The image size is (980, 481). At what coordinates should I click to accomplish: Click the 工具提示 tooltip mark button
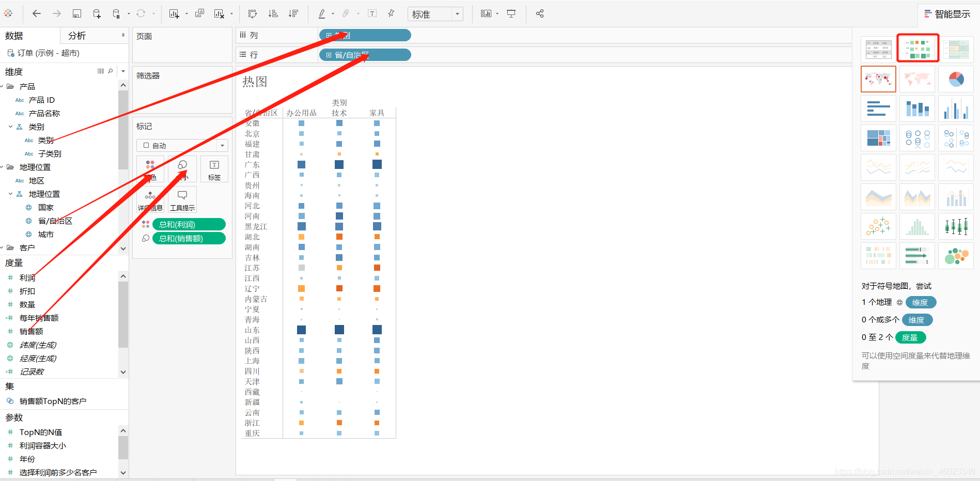tap(182, 199)
